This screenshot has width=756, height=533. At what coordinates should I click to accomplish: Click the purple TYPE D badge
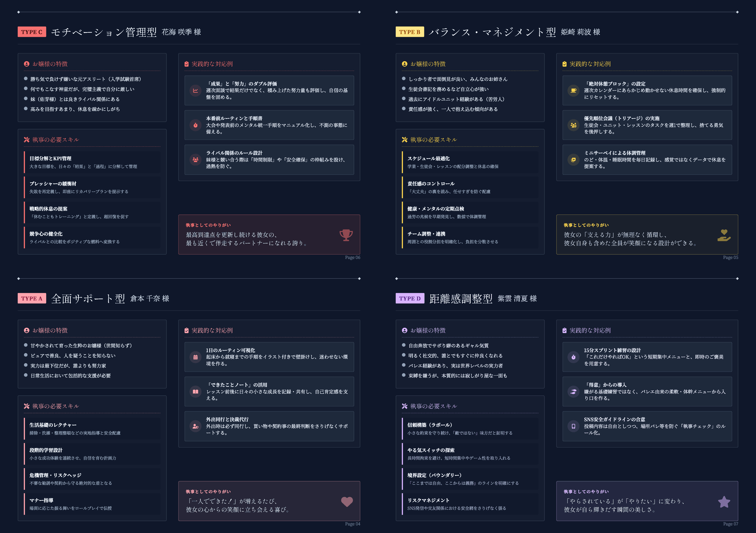coord(410,298)
